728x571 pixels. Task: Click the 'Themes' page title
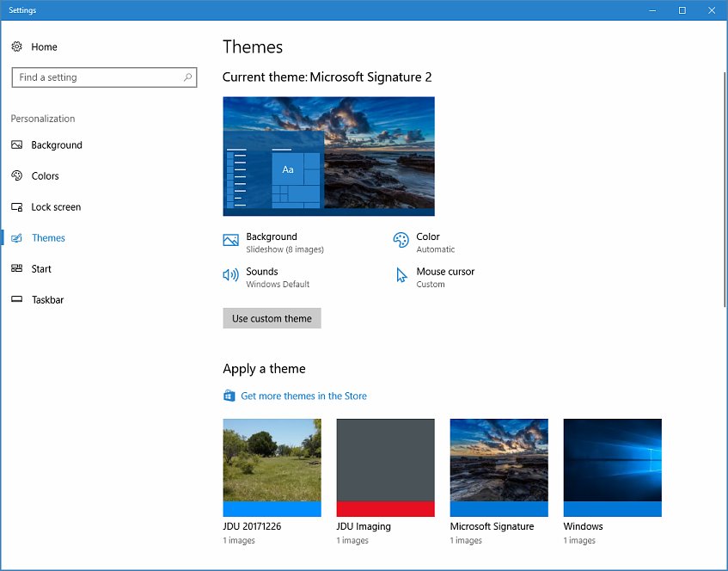(253, 47)
